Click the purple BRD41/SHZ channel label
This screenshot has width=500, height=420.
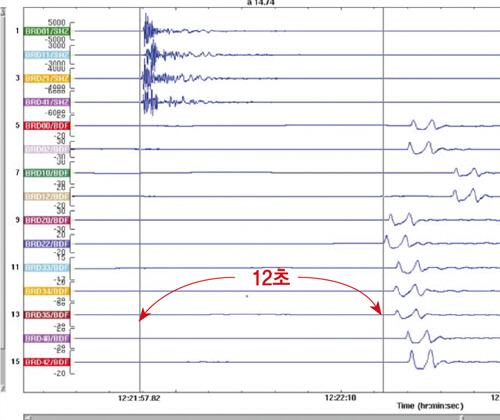(47, 102)
